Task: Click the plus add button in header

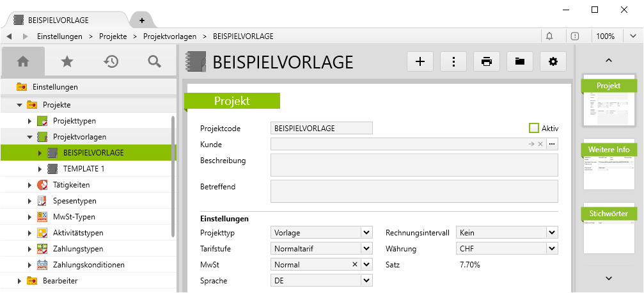Action: 420,61
